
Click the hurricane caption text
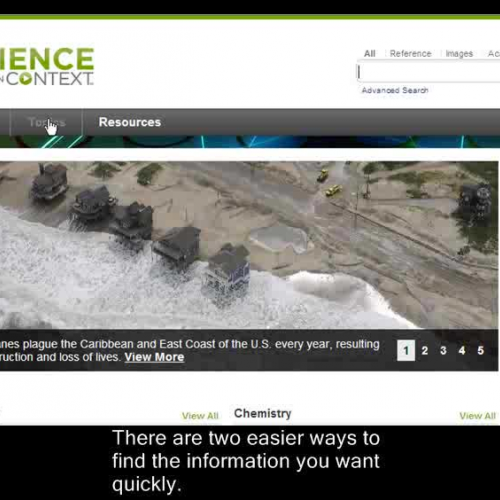click(x=190, y=350)
